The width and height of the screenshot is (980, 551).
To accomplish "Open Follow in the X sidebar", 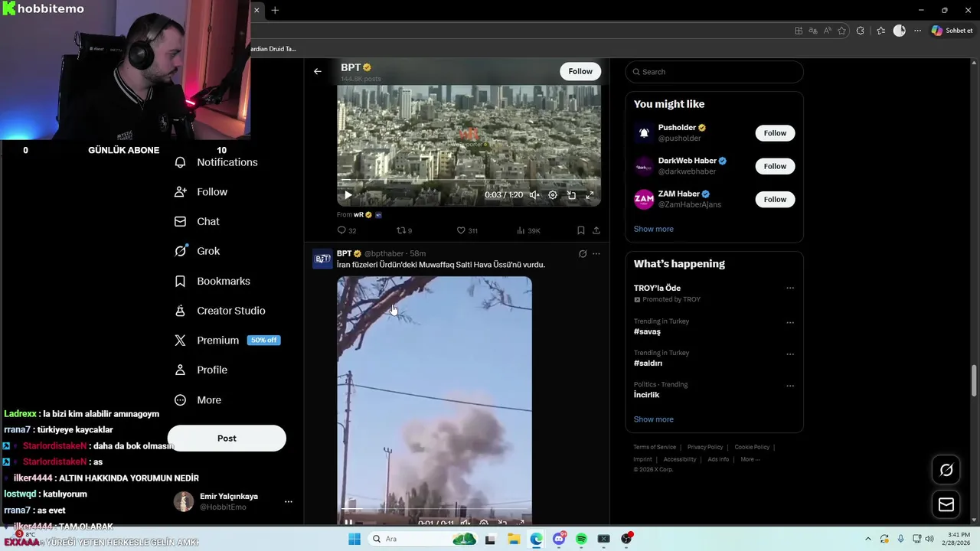I will pos(201,192).
